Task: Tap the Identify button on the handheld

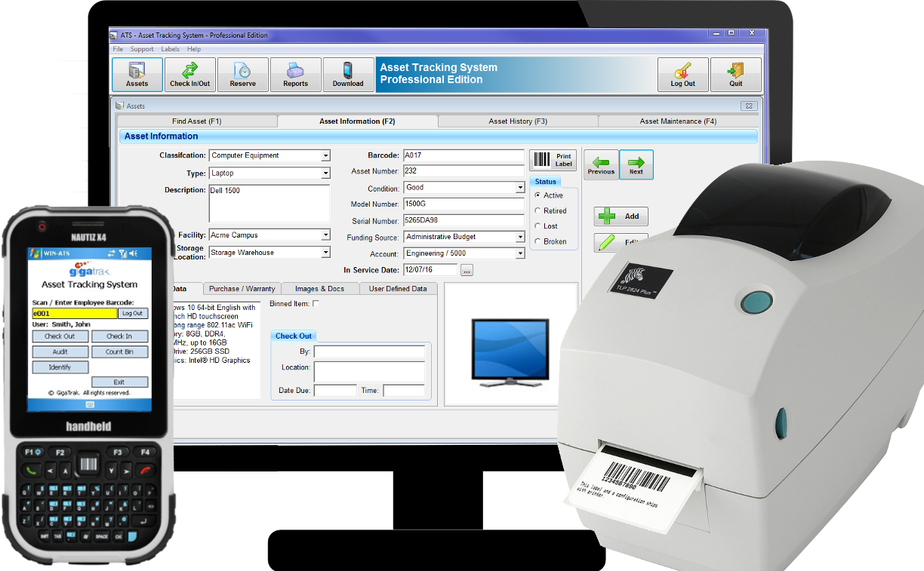Action: click(x=60, y=367)
